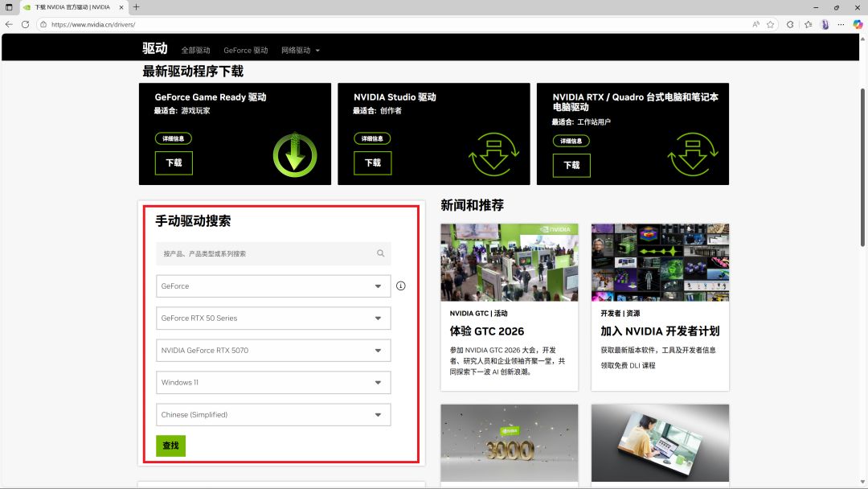
Task: Click the 最适合: 游戏玩家 text
Action: point(182,111)
